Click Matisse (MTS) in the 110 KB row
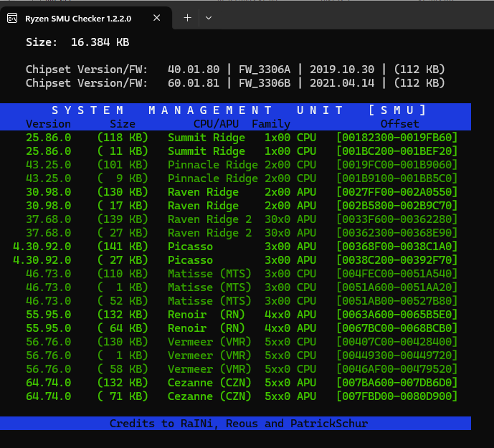Viewport: 494px width, 448px height. 209,274
